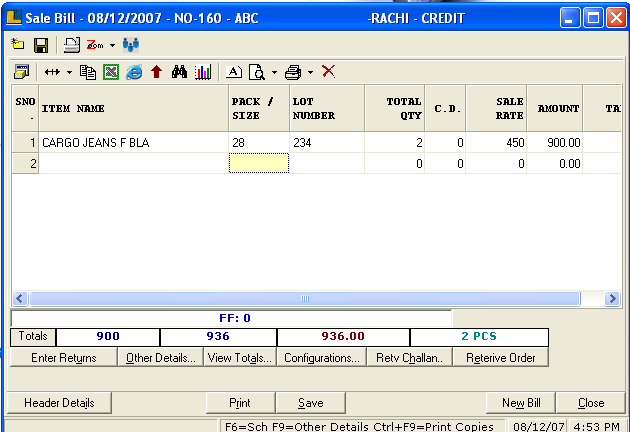The image size is (630, 432).
Task: Click the Reterive Order button
Action: click(x=501, y=358)
